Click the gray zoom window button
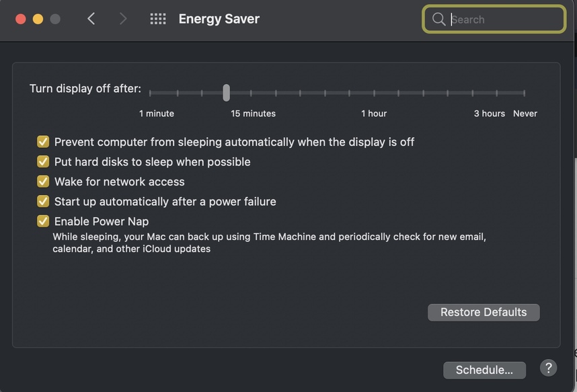The image size is (577, 392). [55, 19]
